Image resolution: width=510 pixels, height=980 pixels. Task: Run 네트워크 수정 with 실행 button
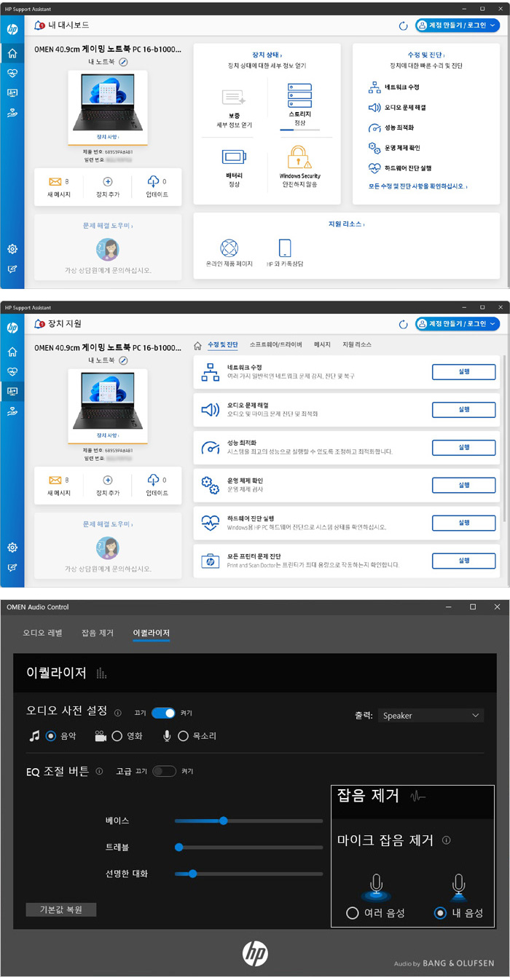464,371
